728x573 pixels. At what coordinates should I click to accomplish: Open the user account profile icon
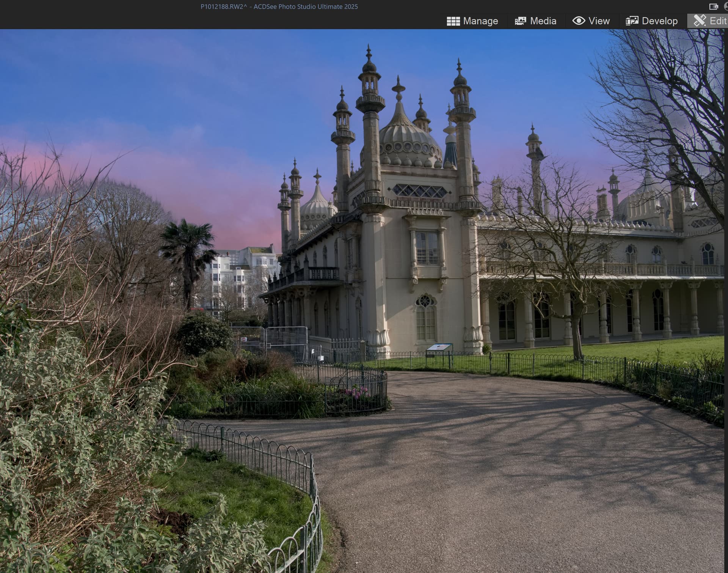coord(726,6)
